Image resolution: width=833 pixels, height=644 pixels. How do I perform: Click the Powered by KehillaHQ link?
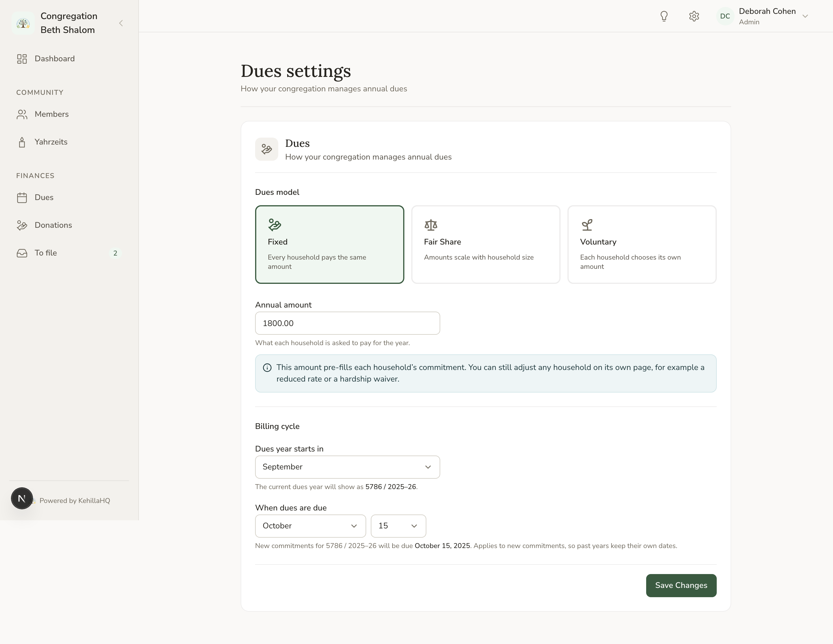(x=75, y=501)
